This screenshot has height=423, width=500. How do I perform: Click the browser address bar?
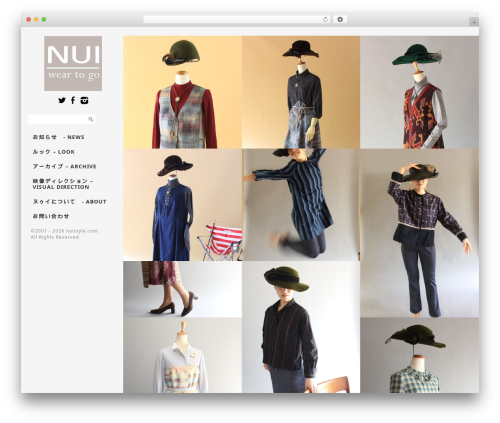click(x=236, y=20)
